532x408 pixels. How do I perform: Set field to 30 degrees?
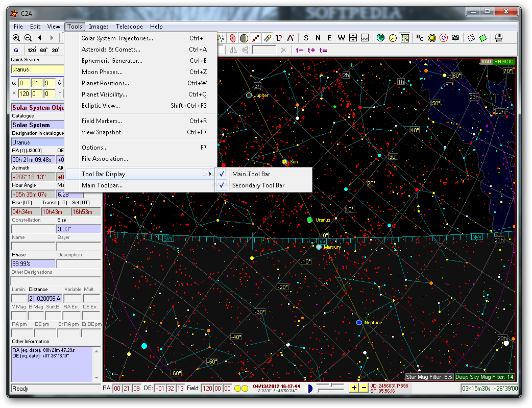(55, 50)
